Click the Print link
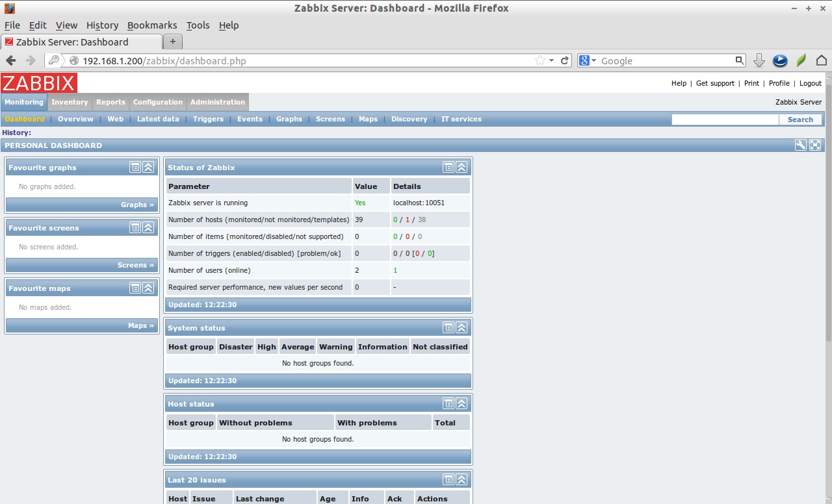This screenshot has height=504, width=832. [751, 83]
